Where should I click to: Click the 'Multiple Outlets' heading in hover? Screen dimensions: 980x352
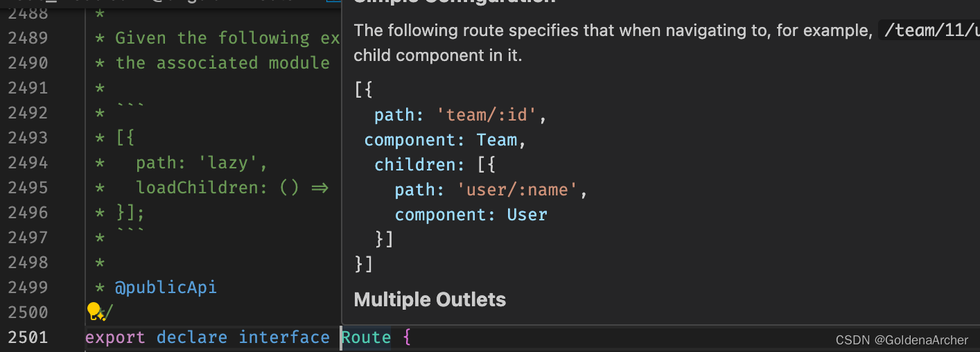pyautogui.click(x=430, y=300)
